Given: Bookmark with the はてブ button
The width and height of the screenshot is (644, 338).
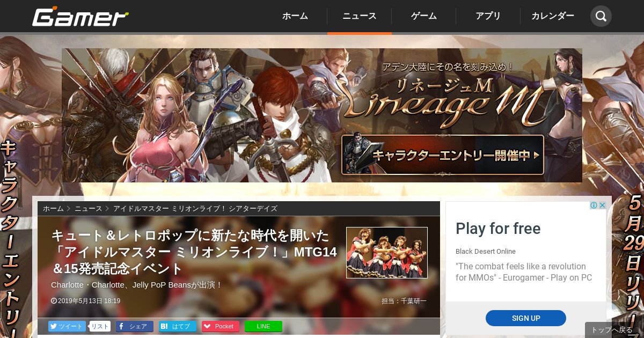Looking at the screenshot, I should pos(178,326).
